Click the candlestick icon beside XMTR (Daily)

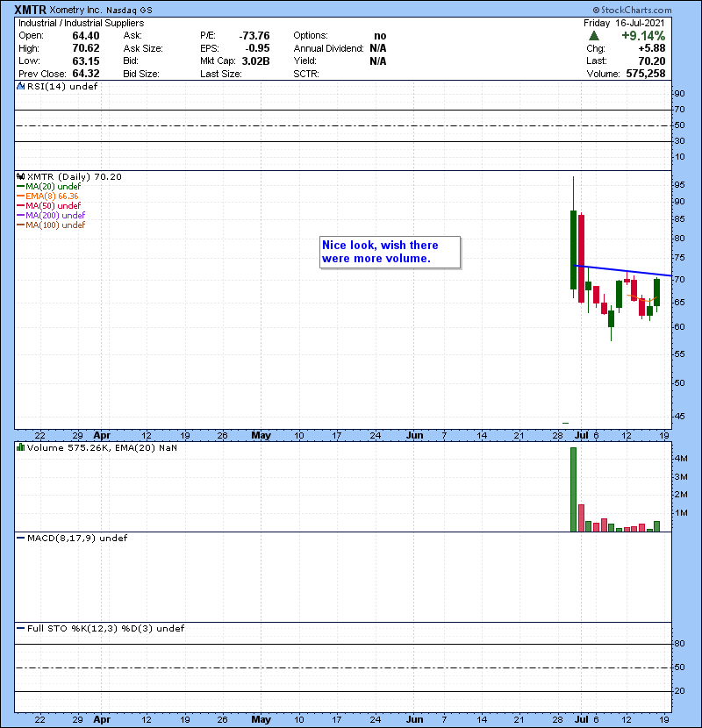[x=20, y=176]
